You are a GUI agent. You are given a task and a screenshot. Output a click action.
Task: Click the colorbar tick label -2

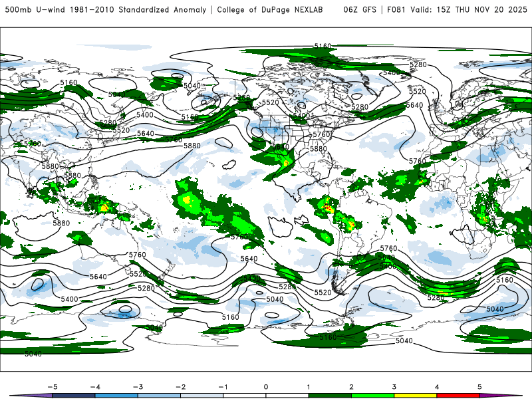180,387
